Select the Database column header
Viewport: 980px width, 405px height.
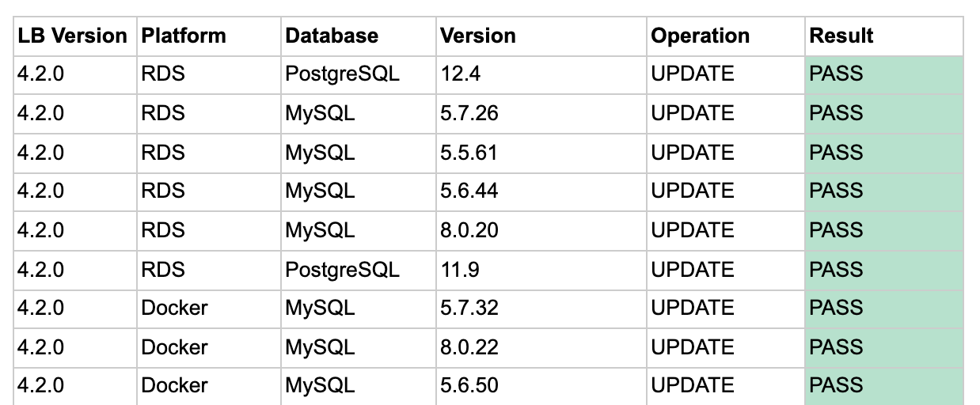point(359,36)
